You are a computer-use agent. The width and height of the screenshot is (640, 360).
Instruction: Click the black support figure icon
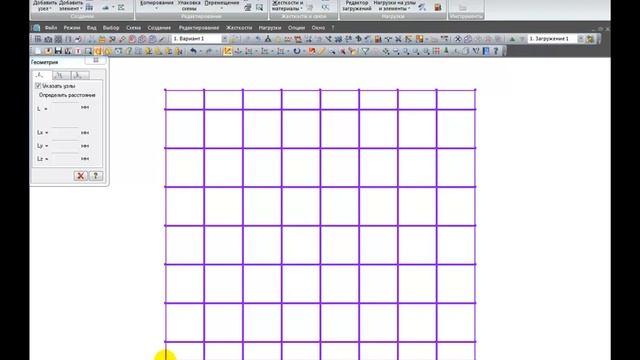[x=268, y=39]
